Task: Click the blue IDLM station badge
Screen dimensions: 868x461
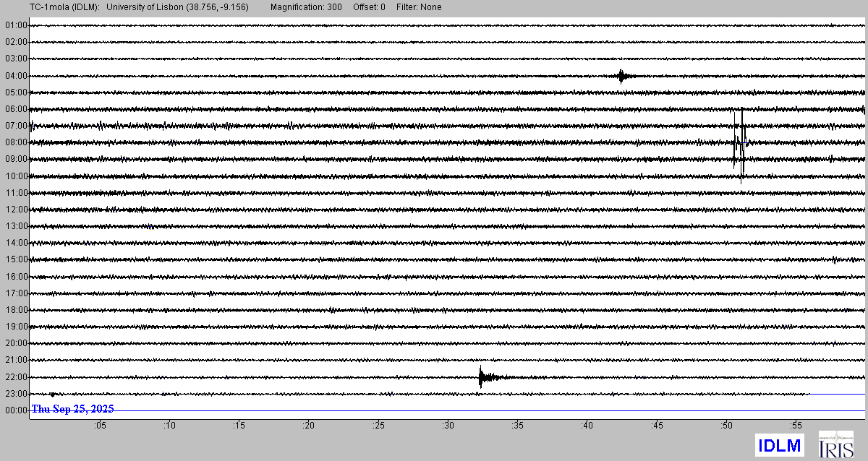Action: coord(778,445)
